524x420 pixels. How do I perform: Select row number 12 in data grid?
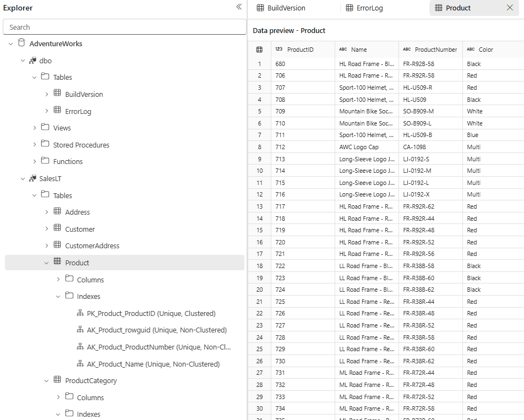(259, 194)
